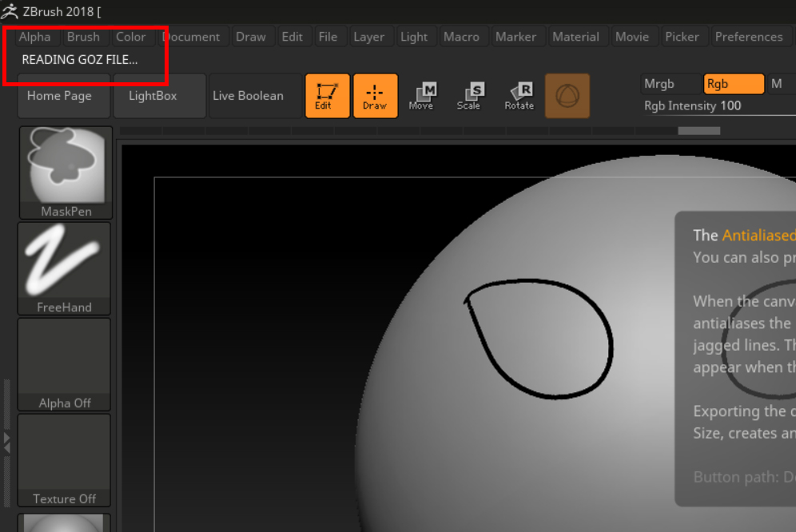The width and height of the screenshot is (796, 532).
Task: Open the Movie menu
Action: (632, 37)
